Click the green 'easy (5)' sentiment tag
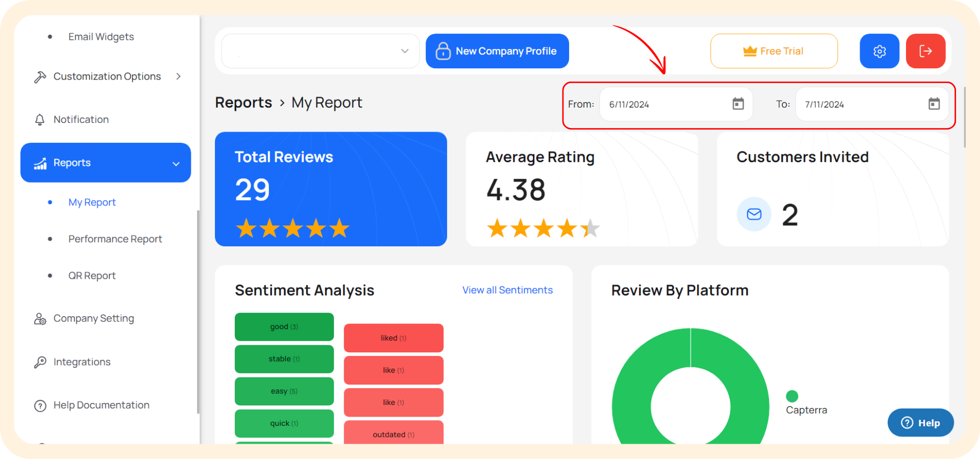 (x=284, y=391)
